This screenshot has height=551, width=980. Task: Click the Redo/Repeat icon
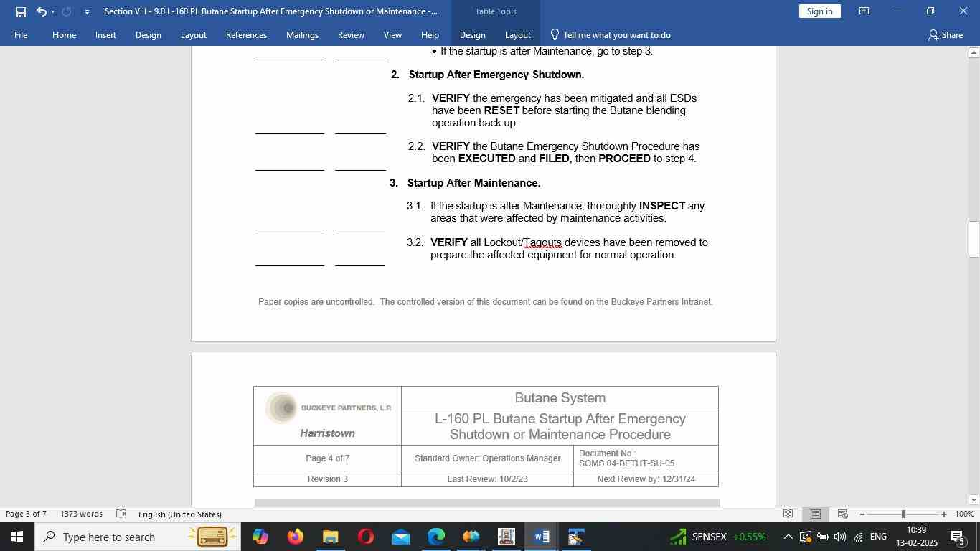coord(67,11)
